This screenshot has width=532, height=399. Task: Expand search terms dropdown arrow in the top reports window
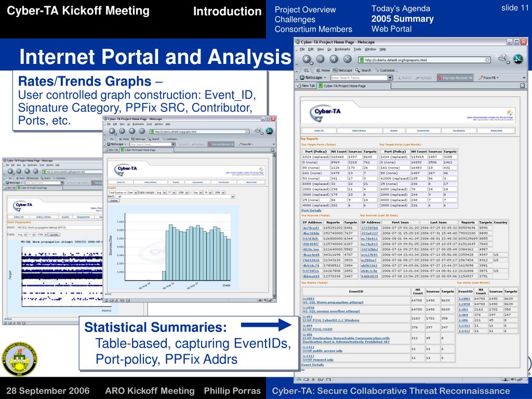click(390, 78)
